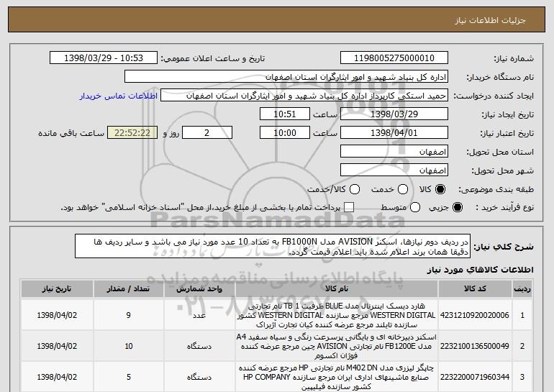Click quantity cell 9 in row 1
Image resolution: width=554 pixels, height=392 pixels.
click(129, 315)
